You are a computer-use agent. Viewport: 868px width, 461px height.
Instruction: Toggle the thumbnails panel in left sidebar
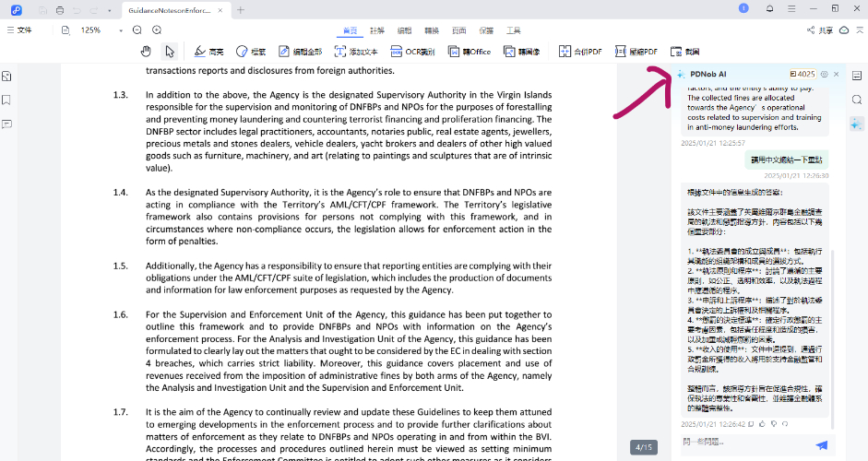tap(7, 76)
